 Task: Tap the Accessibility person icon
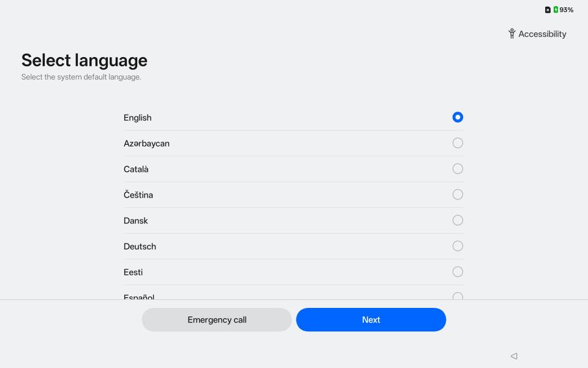[x=512, y=34]
